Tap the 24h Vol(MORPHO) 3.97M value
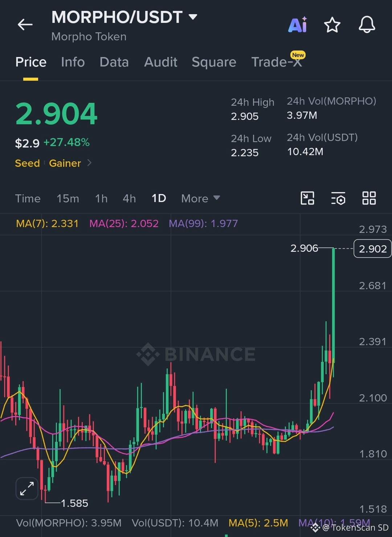This screenshot has width=392, height=537. (302, 115)
